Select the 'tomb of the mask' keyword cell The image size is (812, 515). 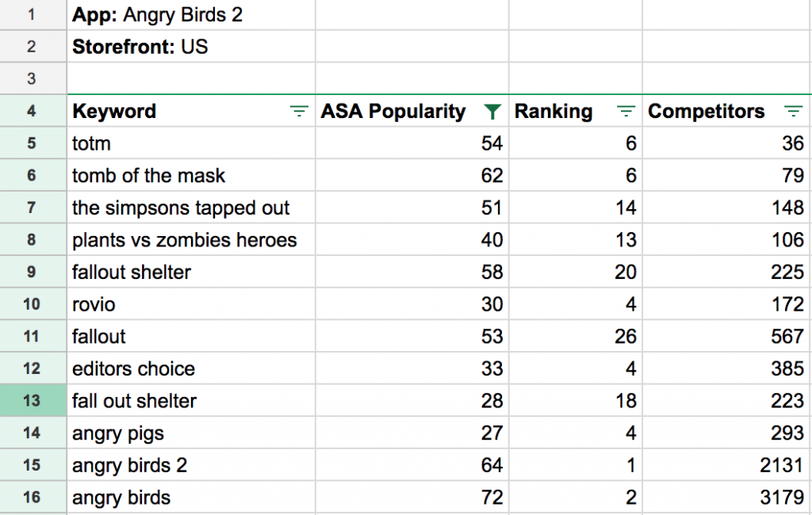click(191, 175)
